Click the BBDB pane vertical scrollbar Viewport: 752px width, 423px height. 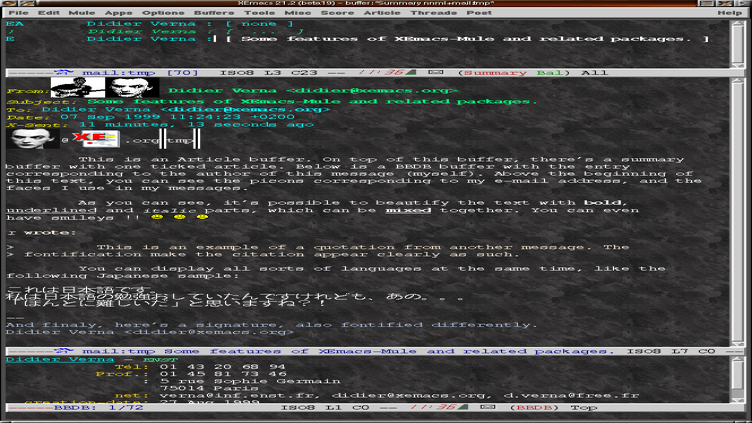point(737,377)
